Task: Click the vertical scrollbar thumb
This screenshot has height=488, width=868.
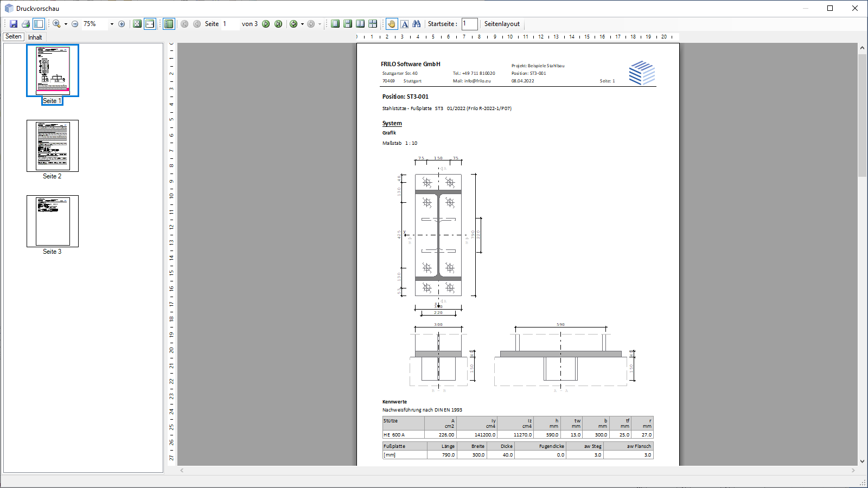Action: [x=862, y=115]
